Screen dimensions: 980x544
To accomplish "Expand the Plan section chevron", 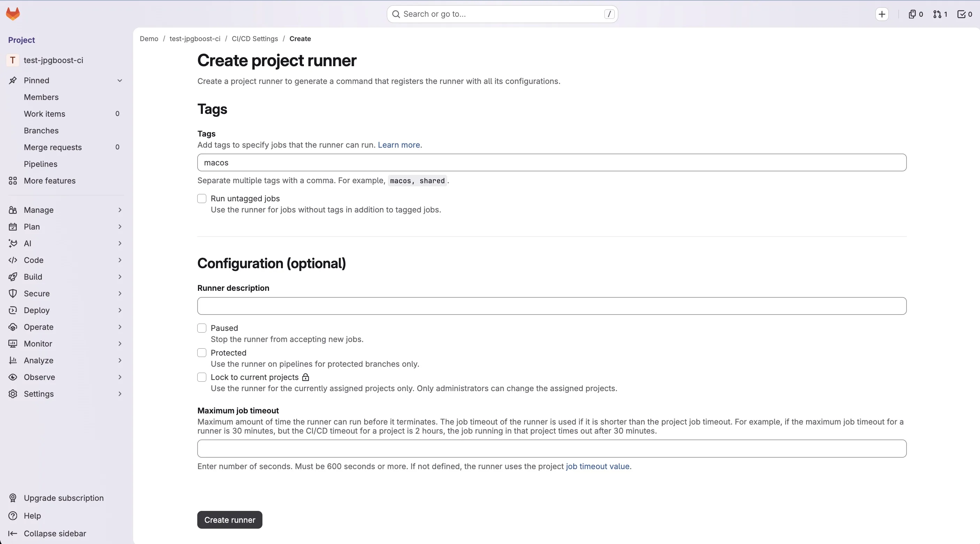I will point(120,227).
